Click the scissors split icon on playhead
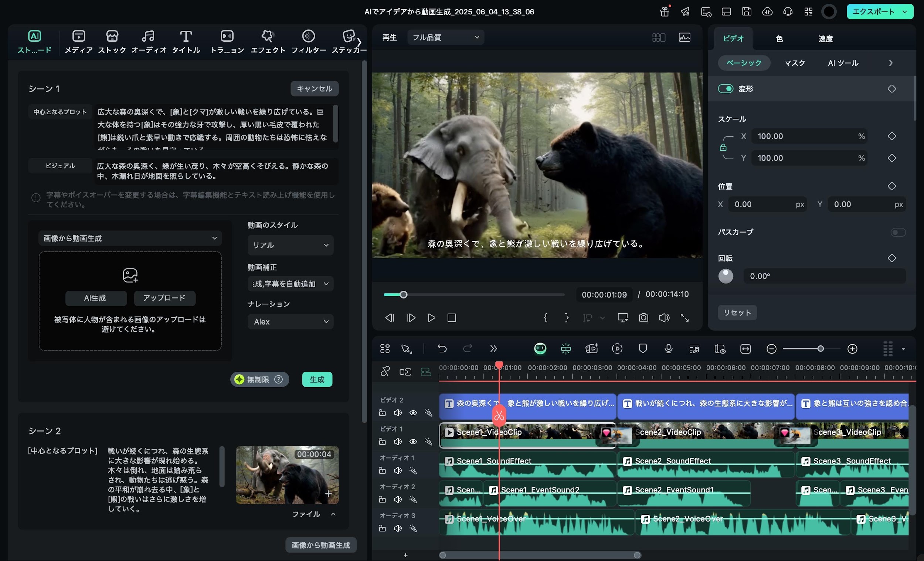Image resolution: width=924 pixels, height=561 pixels. pos(499,415)
